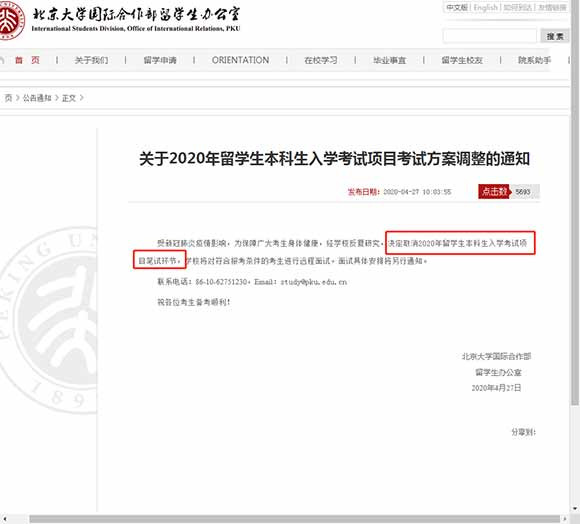Click the vertical scrollbar down arrow
The height and width of the screenshot is (524, 580).
tap(574, 509)
